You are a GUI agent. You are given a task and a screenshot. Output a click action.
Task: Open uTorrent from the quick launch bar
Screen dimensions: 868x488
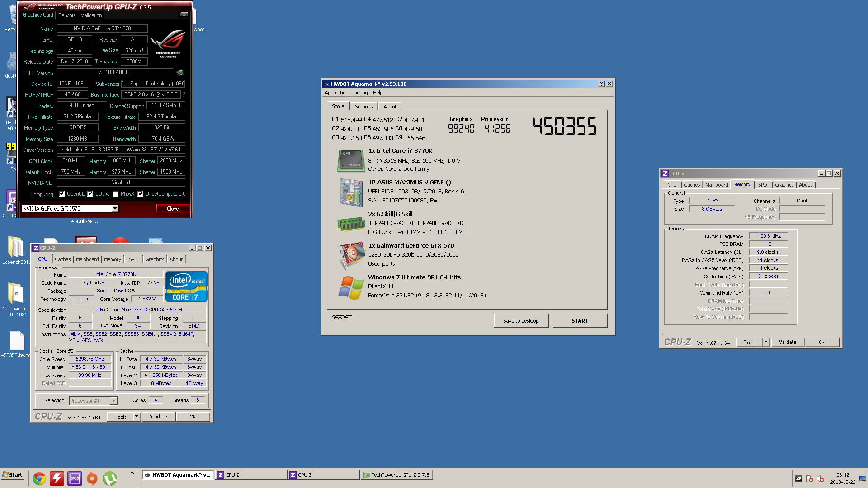pyautogui.click(x=110, y=478)
